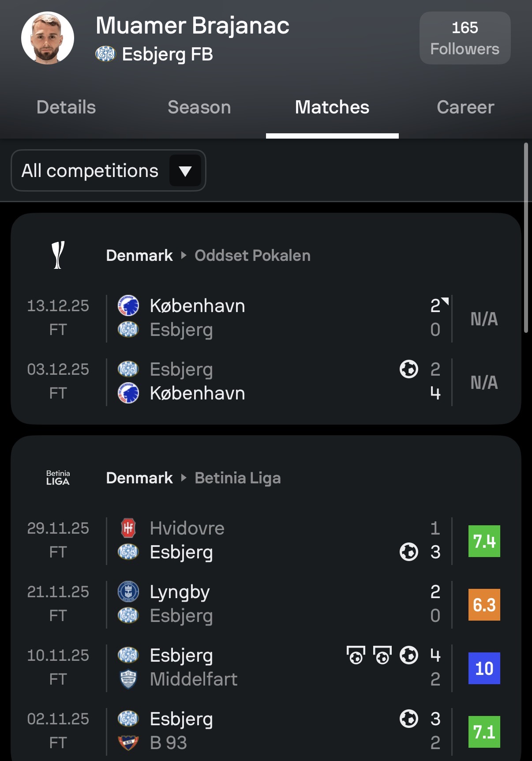Click the goal ball icon in 03.12.25 match
Image resolution: width=532 pixels, height=761 pixels.
point(408,369)
